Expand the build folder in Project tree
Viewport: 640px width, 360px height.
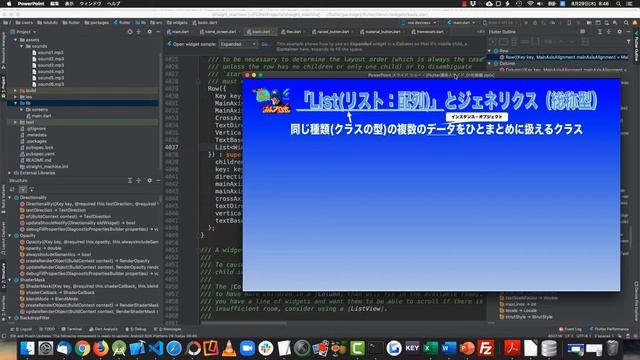(16, 91)
